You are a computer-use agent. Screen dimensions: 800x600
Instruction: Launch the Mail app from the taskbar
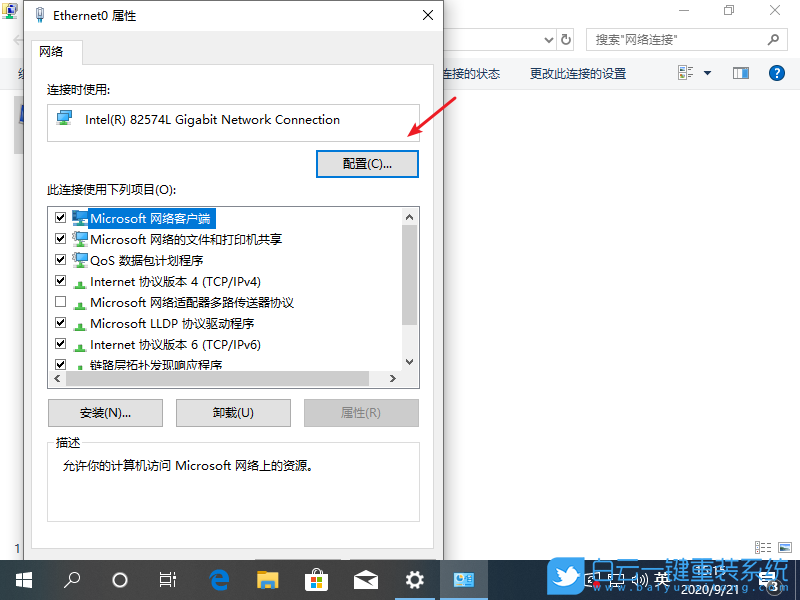click(366, 578)
